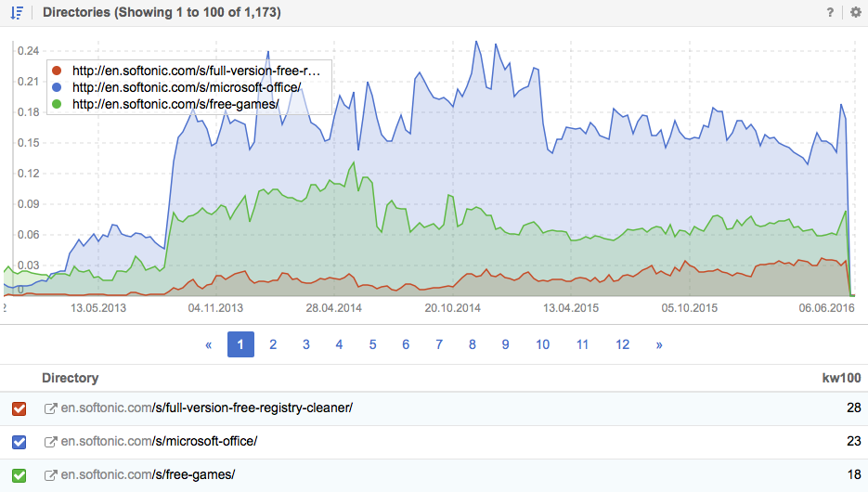Toggle the microsoft-office blue checkbox
The height and width of the screenshot is (492, 868).
[x=19, y=441]
